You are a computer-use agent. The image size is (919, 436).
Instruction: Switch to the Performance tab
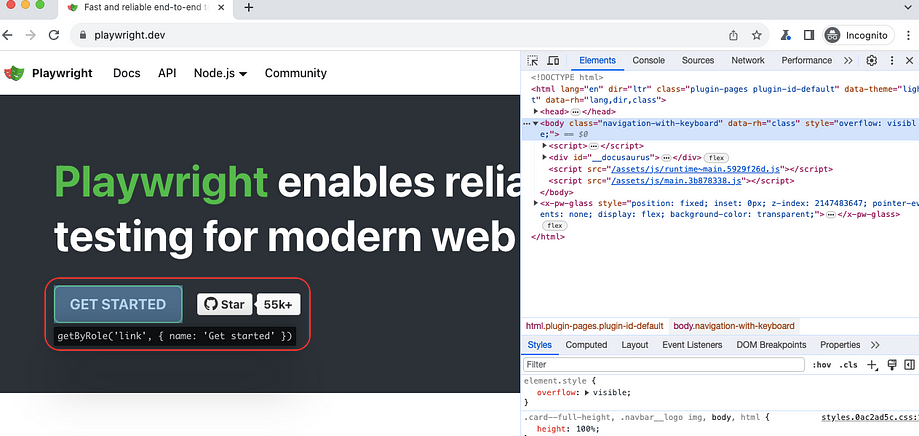(806, 60)
